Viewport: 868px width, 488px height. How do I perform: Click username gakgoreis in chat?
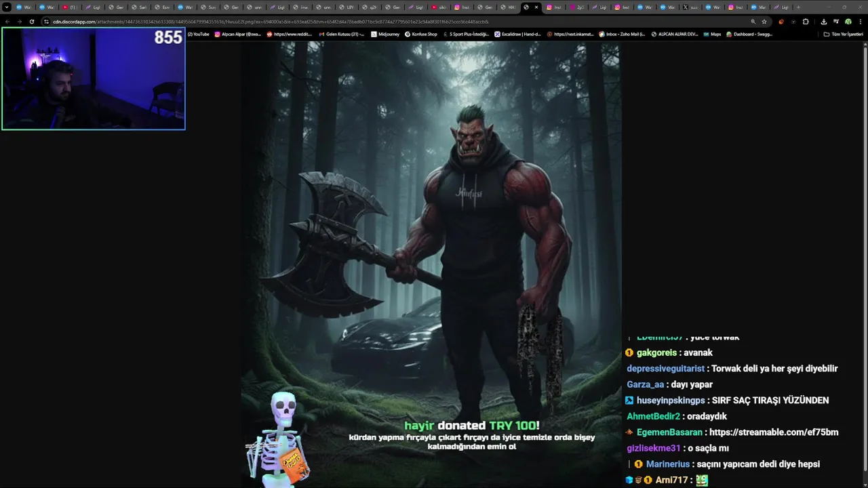coord(656,352)
